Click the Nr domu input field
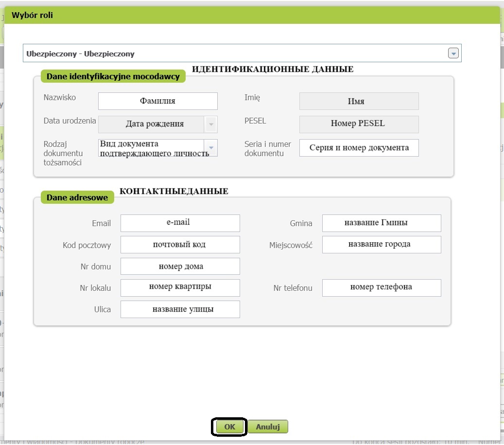 point(180,267)
